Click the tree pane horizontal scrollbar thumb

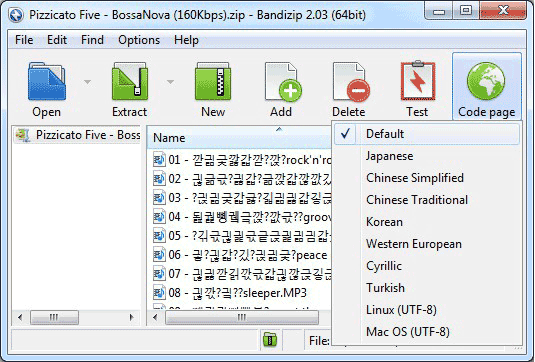point(54,317)
